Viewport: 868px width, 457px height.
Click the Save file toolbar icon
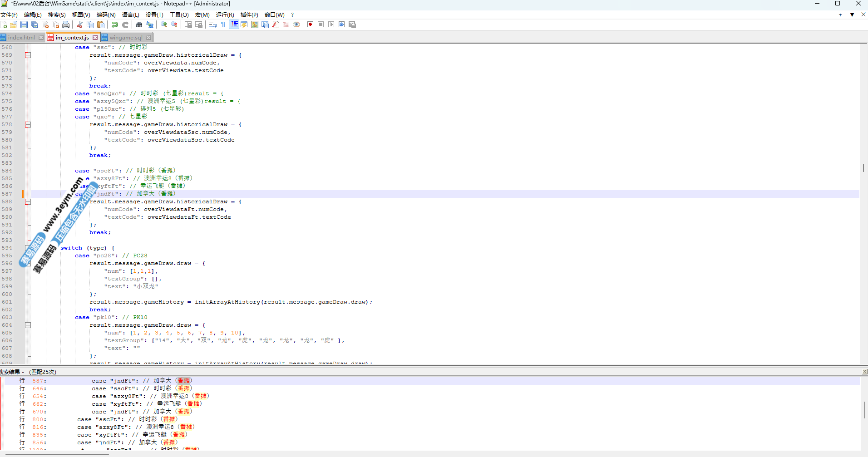click(x=24, y=25)
